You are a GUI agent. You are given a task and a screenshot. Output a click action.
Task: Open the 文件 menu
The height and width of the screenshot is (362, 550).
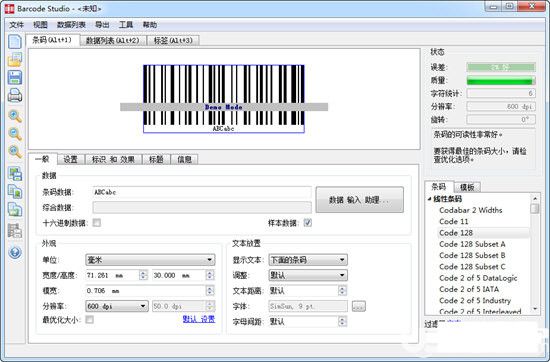tap(16, 25)
